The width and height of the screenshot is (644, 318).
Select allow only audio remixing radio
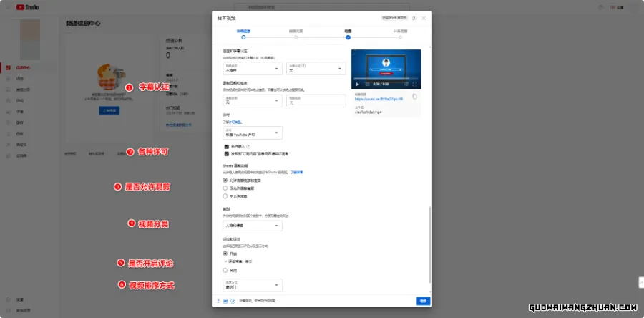tap(225, 188)
